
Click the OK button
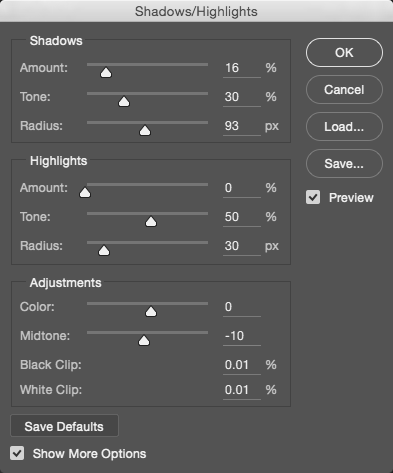[x=344, y=53]
